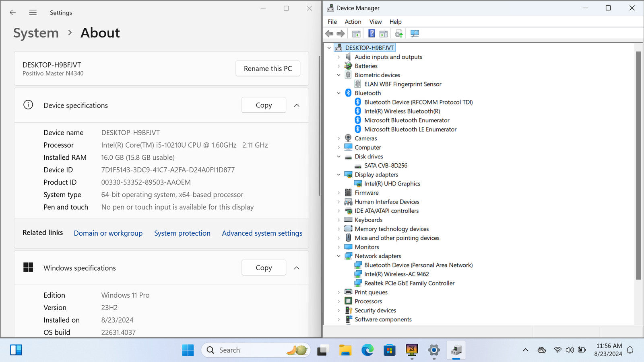Viewport: 644px width, 362px height.
Task: Collapse the Network adapters category
Action: tap(339, 256)
